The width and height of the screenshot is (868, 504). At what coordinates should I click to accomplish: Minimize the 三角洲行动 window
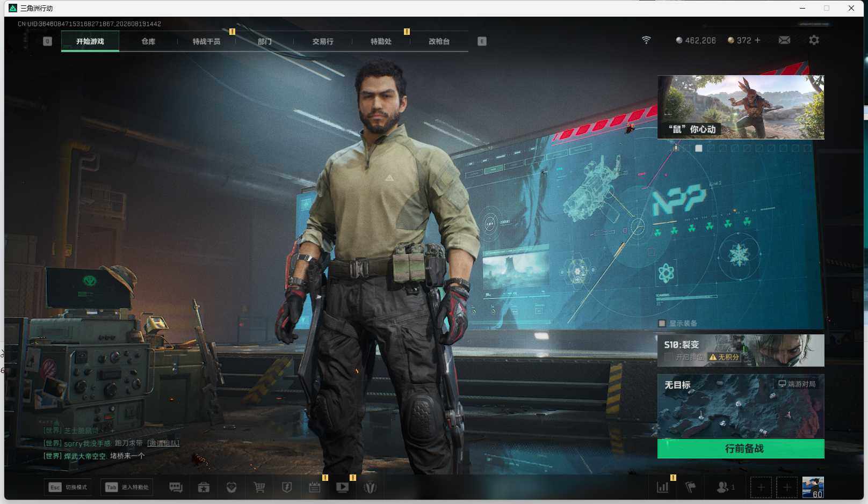coord(802,8)
